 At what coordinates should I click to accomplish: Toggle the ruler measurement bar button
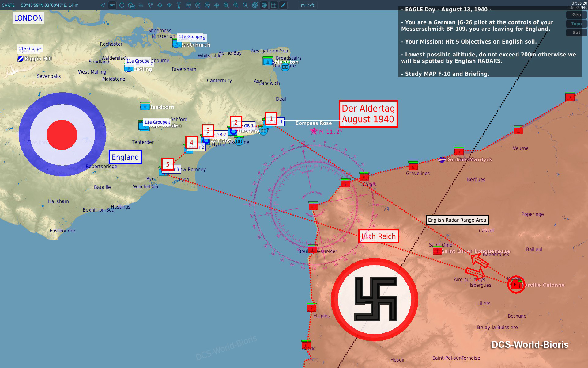pyautogui.click(x=112, y=5)
